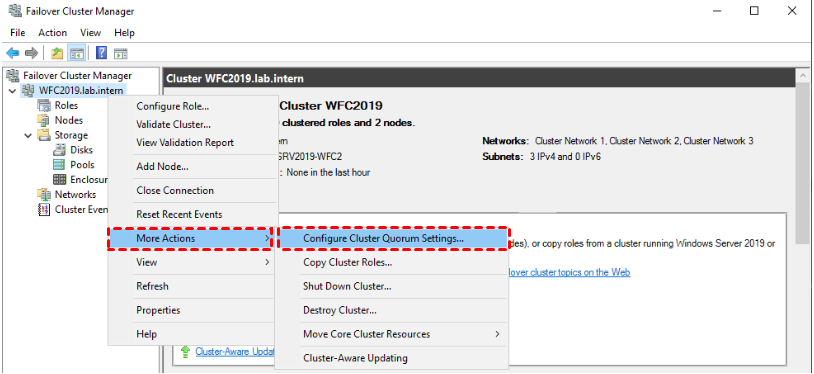The image size is (814, 374).
Task: Open the failover cluster topics on the Web link
Action: [569, 272]
